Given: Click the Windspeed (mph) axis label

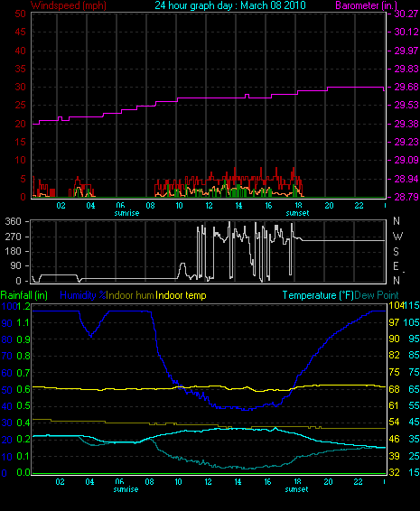Looking at the screenshot, I should pyautogui.click(x=69, y=5).
